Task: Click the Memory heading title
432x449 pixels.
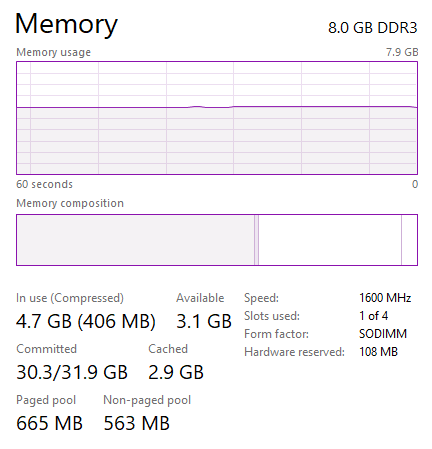Action: 66,25
